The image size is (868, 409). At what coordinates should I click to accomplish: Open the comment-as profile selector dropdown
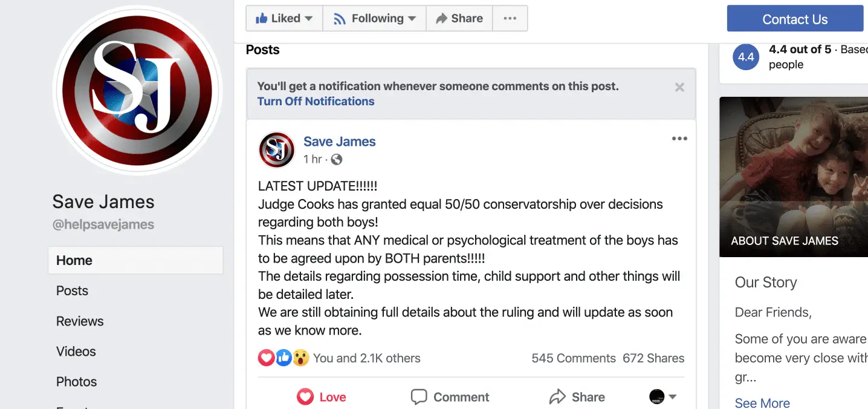click(662, 397)
